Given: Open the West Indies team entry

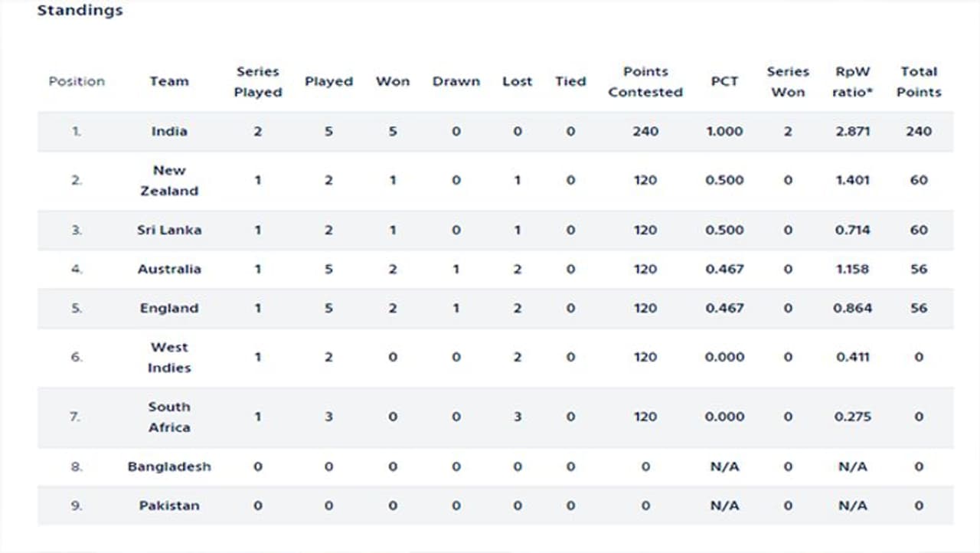Looking at the screenshot, I should click(x=169, y=358).
